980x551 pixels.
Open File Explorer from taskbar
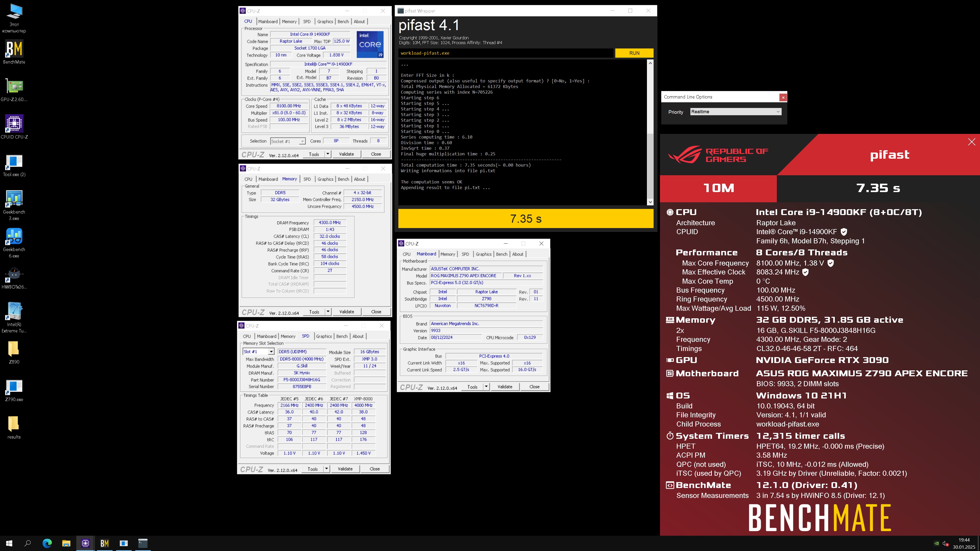(x=66, y=543)
